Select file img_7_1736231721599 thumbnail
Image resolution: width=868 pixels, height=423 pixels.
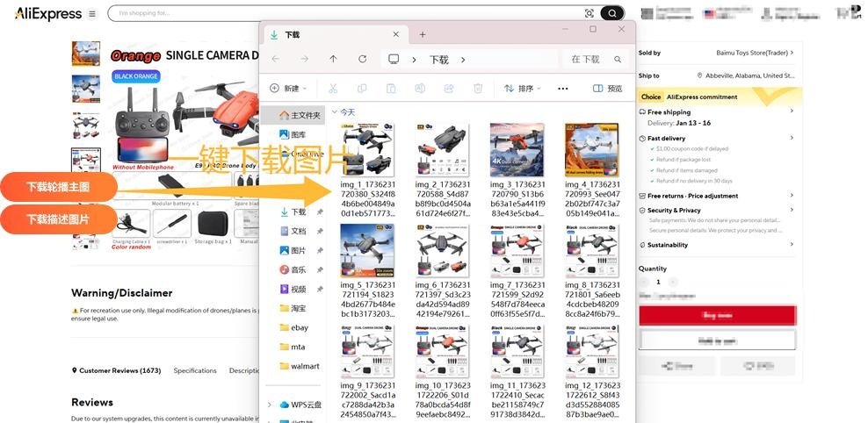517,250
